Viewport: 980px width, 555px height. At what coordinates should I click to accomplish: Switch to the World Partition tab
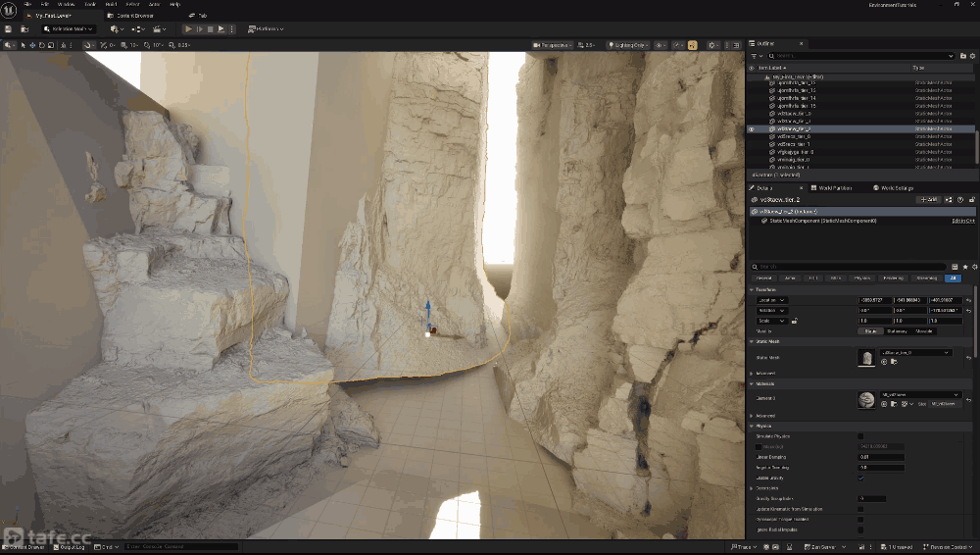[833, 187]
